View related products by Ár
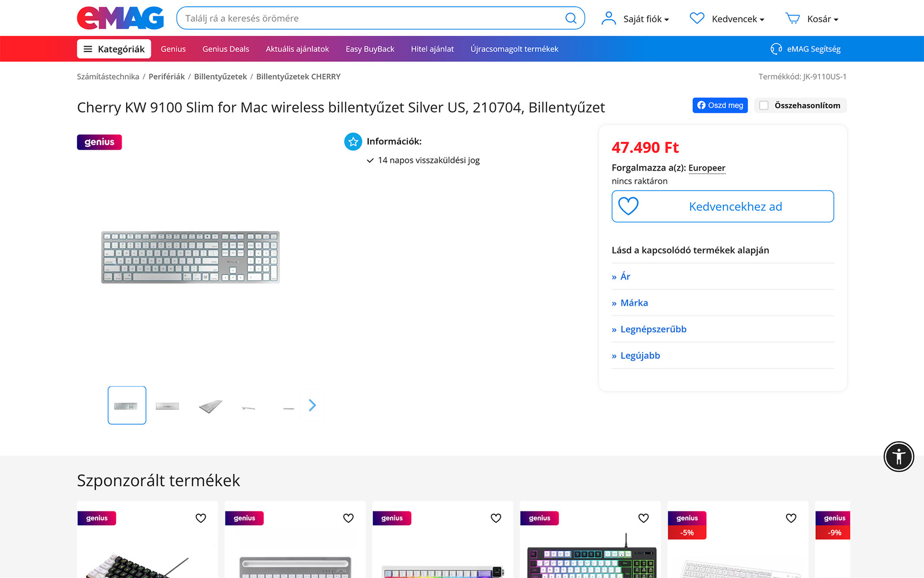This screenshot has width=924, height=578. tap(625, 276)
